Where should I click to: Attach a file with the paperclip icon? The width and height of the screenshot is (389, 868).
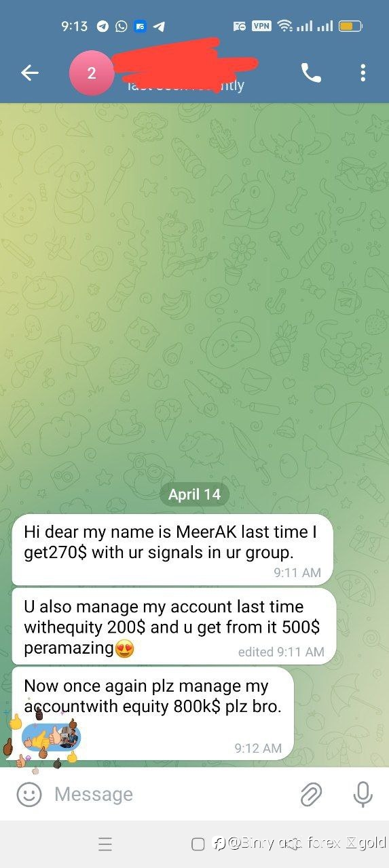pyautogui.click(x=311, y=794)
